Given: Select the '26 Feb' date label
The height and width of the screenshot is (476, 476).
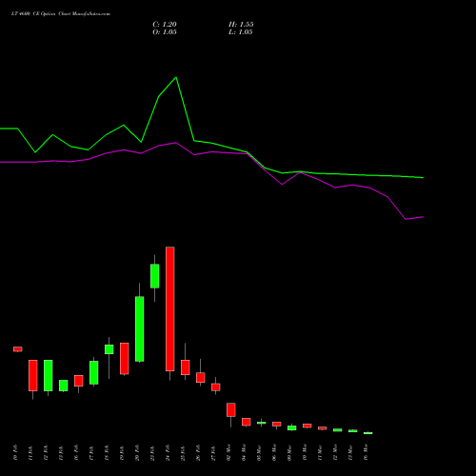Looking at the screenshot, I should [199, 452].
